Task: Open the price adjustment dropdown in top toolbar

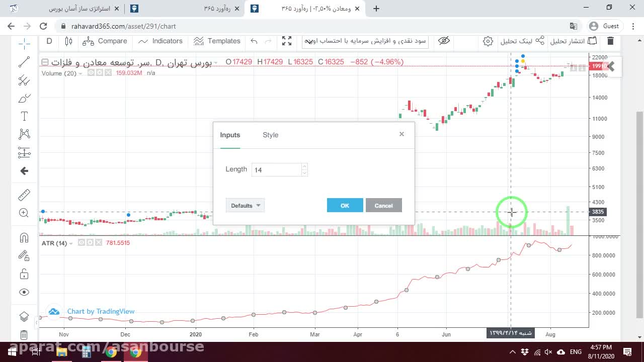Action: (365, 41)
